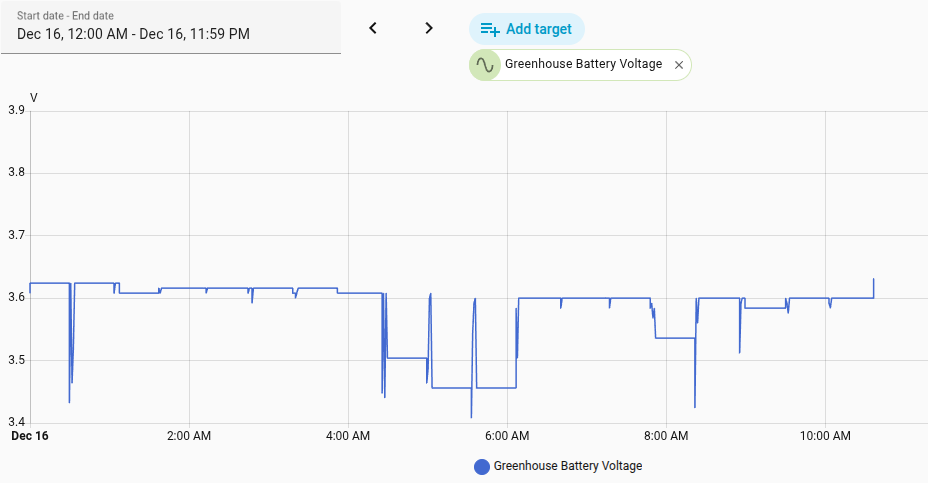Click the V unit label above the chart
Screen dimensions: 928x483
click(34, 97)
